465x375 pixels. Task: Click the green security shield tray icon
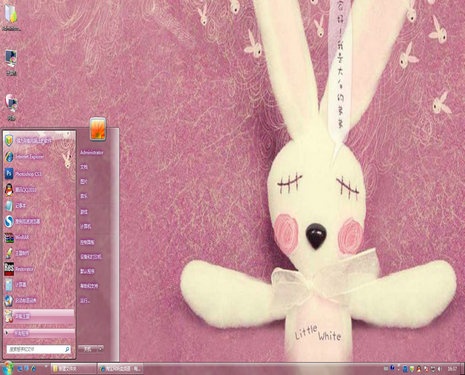[x=412, y=369]
